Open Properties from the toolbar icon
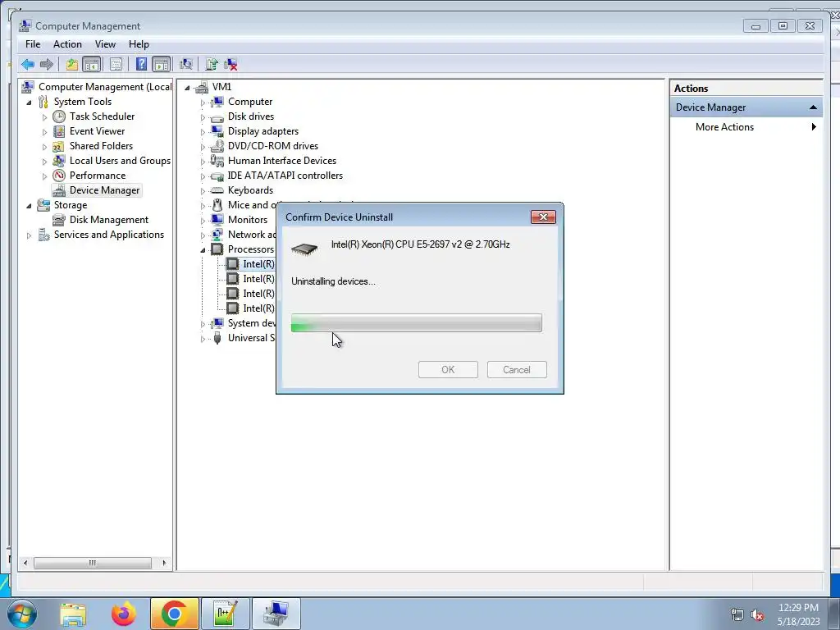Screen dimensions: 840x630 pyautogui.click(x=116, y=64)
